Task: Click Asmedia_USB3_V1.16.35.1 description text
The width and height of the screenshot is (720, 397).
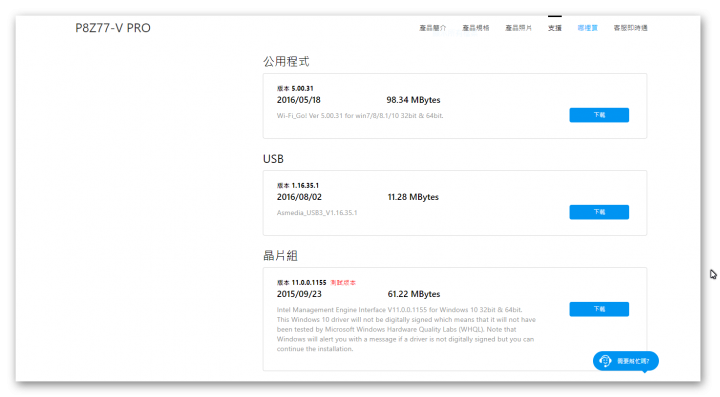Action: point(317,212)
